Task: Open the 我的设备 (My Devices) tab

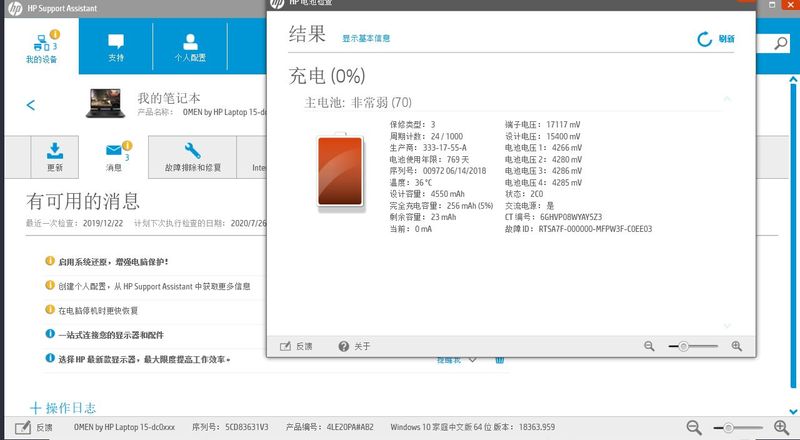Action: [41, 49]
